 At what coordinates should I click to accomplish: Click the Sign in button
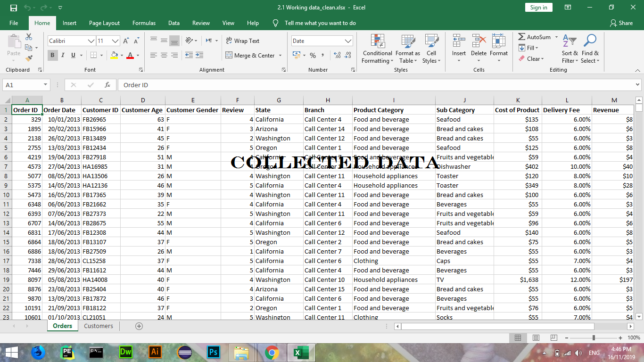538,8
